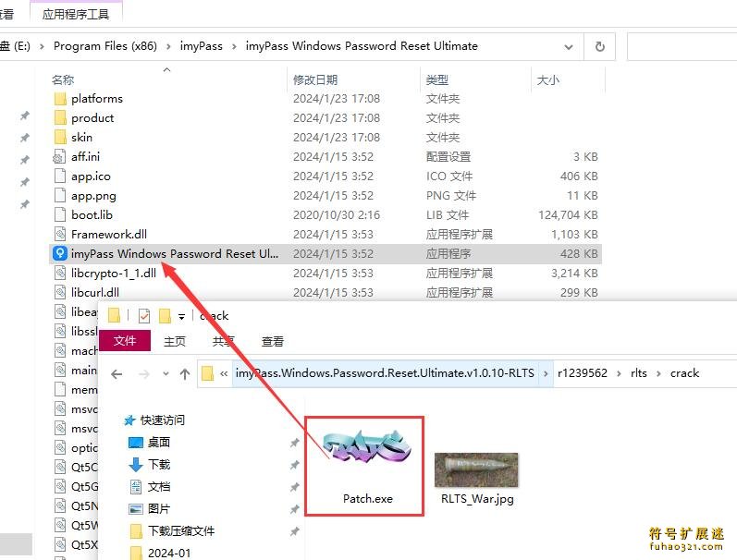The image size is (737, 560).
Task: Go up one folder level in crack window
Action: 185,374
